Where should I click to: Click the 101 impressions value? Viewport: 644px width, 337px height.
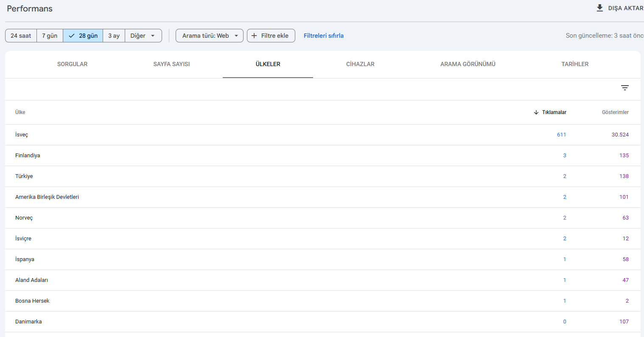(624, 197)
